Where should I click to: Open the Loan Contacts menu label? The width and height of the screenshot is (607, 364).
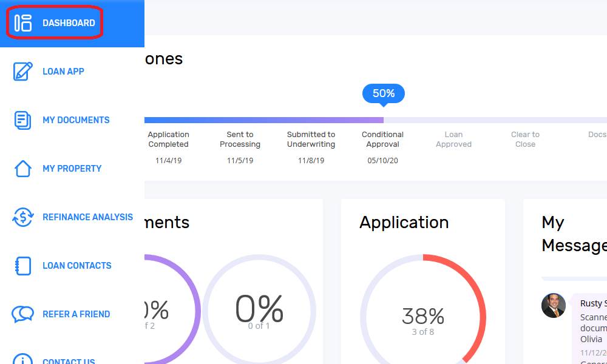point(76,266)
